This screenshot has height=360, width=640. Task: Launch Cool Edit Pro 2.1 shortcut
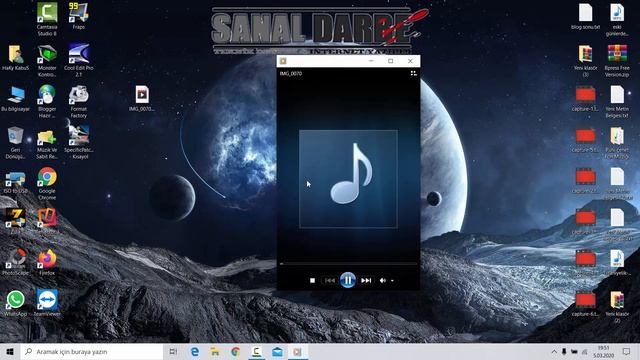pyautogui.click(x=78, y=60)
